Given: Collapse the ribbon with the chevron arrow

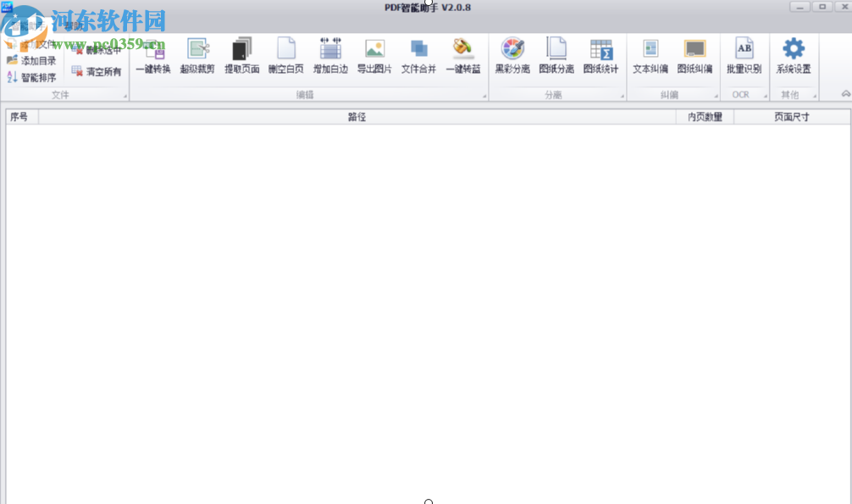Looking at the screenshot, I should point(844,93).
